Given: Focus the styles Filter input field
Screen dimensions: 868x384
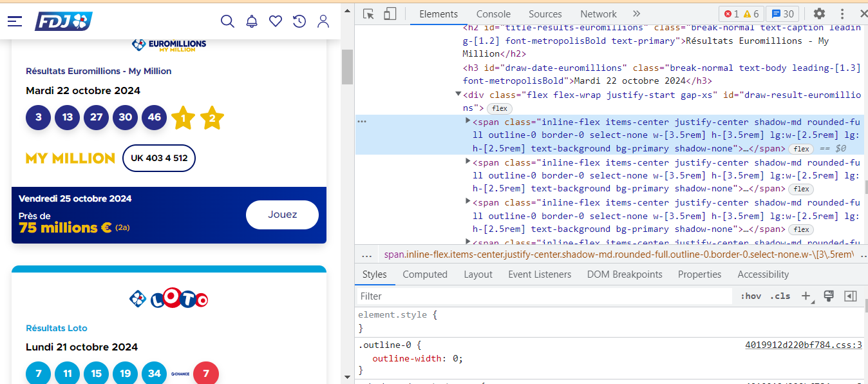Looking at the screenshot, I should pos(544,296).
